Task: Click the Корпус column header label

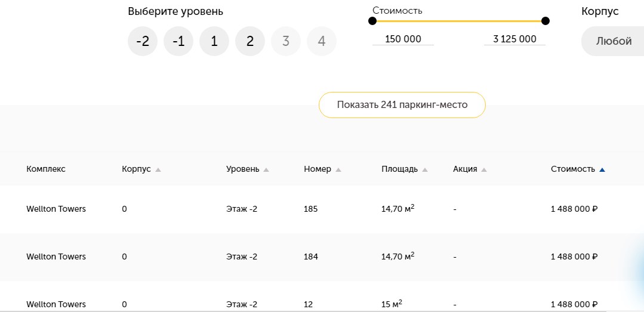Action: pyautogui.click(x=136, y=169)
